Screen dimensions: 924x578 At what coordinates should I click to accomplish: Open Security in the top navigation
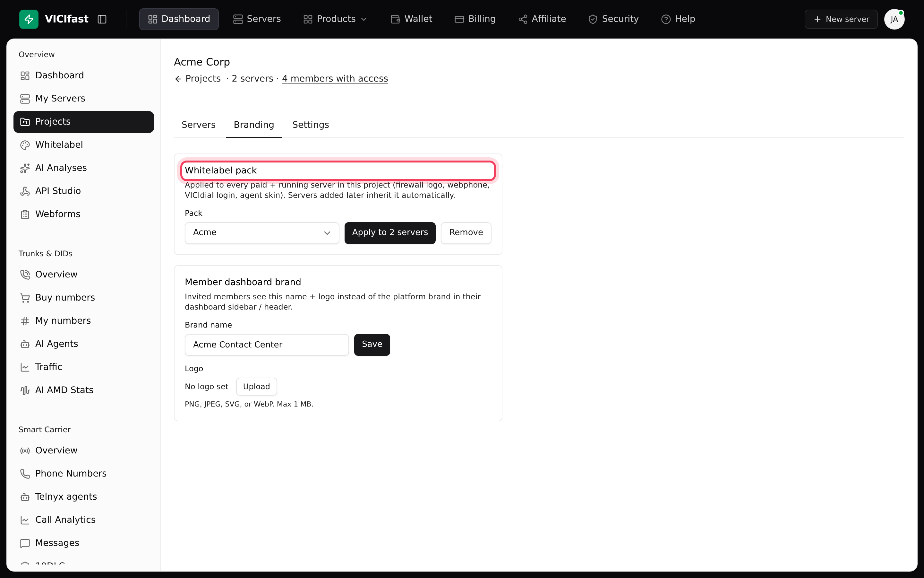(x=613, y=19)
